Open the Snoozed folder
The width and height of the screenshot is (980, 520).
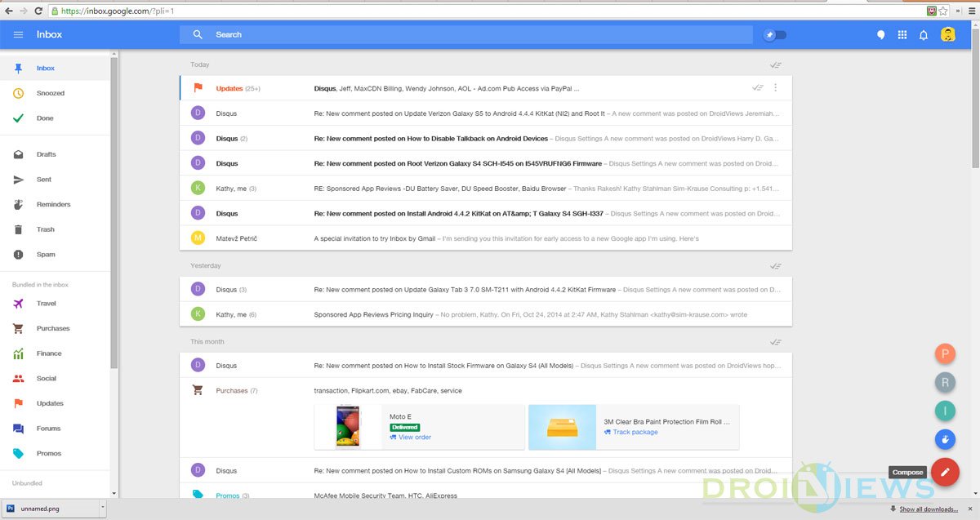(x=55, y=93)
